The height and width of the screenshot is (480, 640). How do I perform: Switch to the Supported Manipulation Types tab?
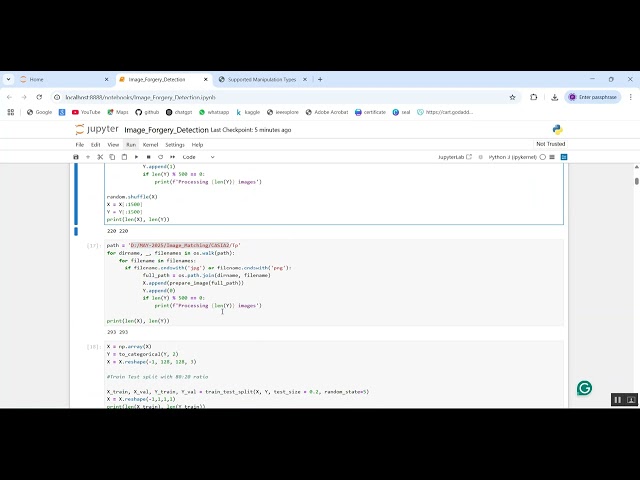[262, 79]
